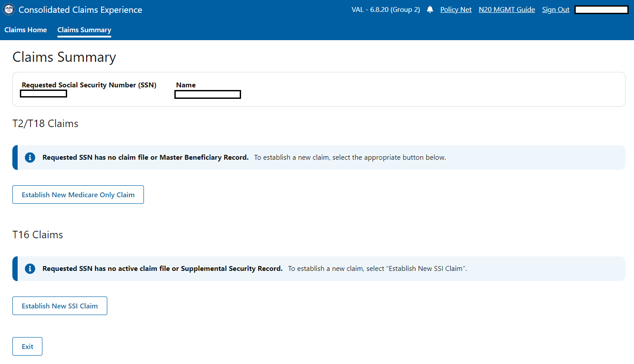Click the redacted Name value
The width and height of the screenshot is (634, 364).
pyautogui.click(x=208, y=94)
